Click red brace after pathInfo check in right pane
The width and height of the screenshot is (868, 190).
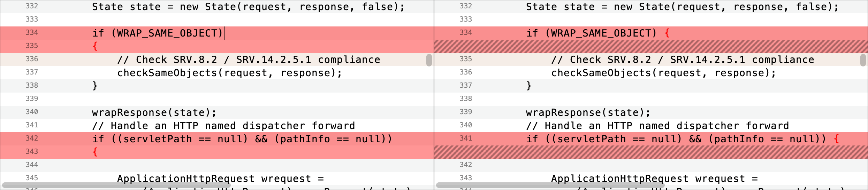click(836, 139)
